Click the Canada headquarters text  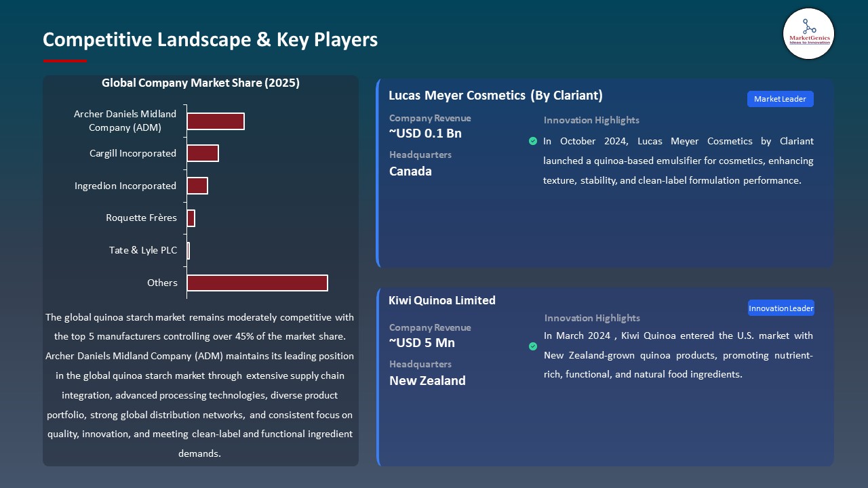pos(410,171)
